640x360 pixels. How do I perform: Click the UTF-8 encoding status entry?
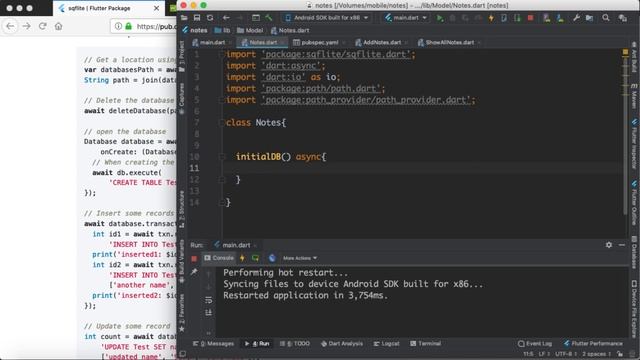566,354
